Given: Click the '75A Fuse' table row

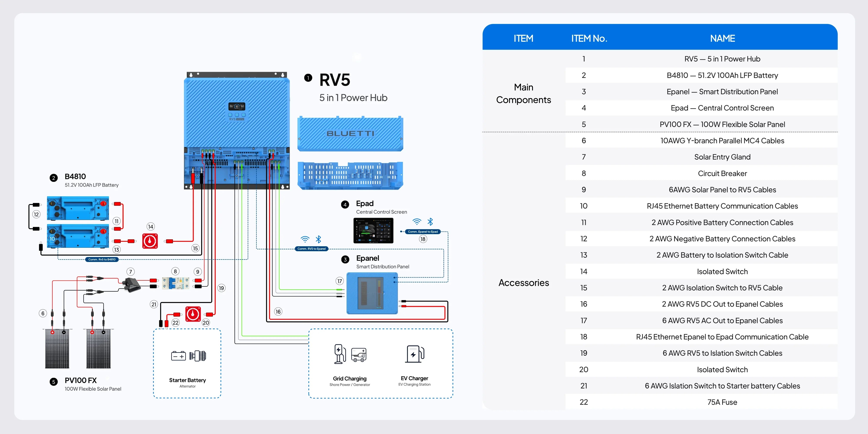Looking at the screenshot, I should pyautogui.click(x=702, y=402).
